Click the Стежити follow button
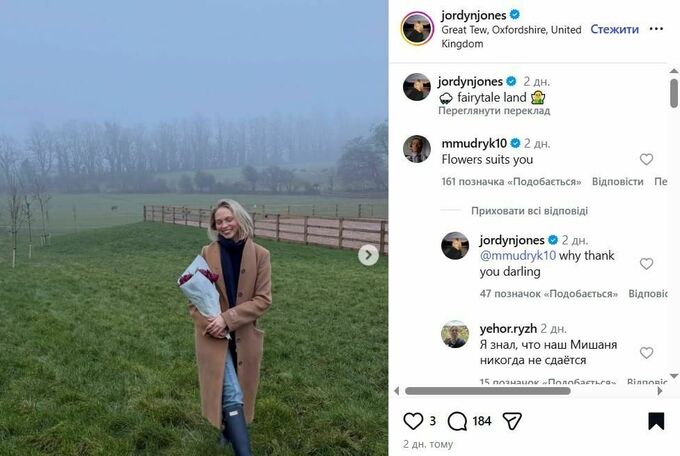 [614, 29]
